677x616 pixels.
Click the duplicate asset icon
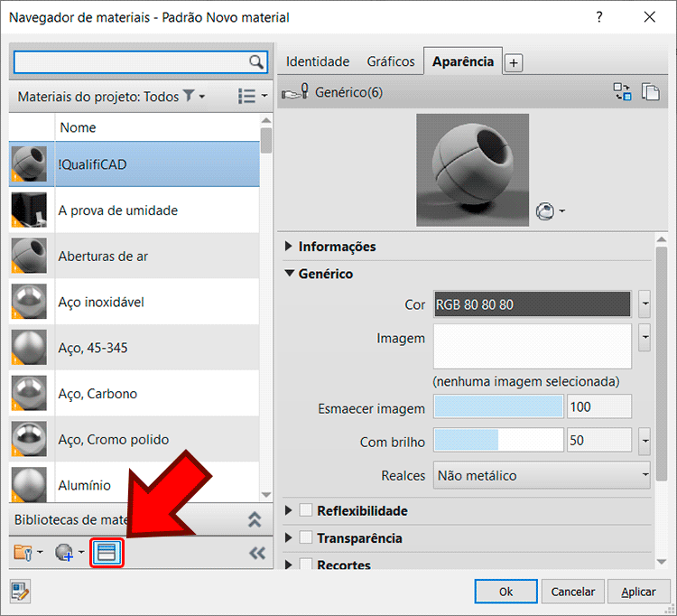tap(650, 91)
